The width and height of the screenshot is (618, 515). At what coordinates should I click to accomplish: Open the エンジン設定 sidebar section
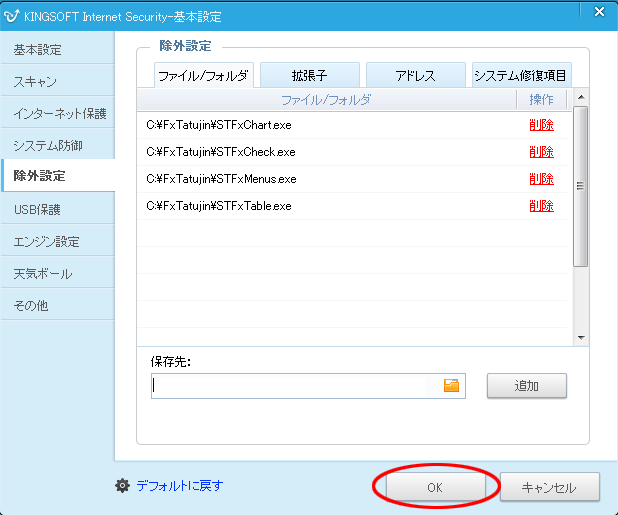(58, 241)
